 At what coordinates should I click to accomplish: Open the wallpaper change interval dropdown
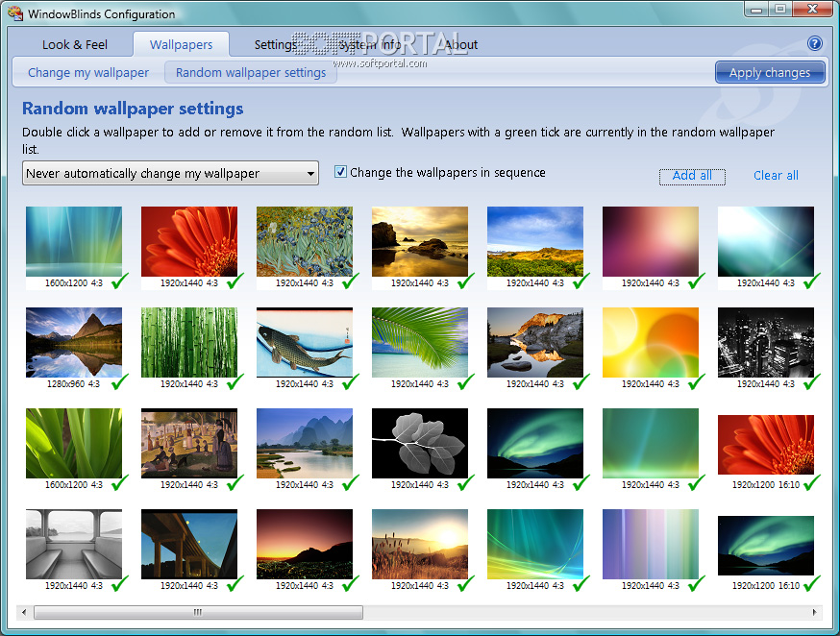pos(170,174)
